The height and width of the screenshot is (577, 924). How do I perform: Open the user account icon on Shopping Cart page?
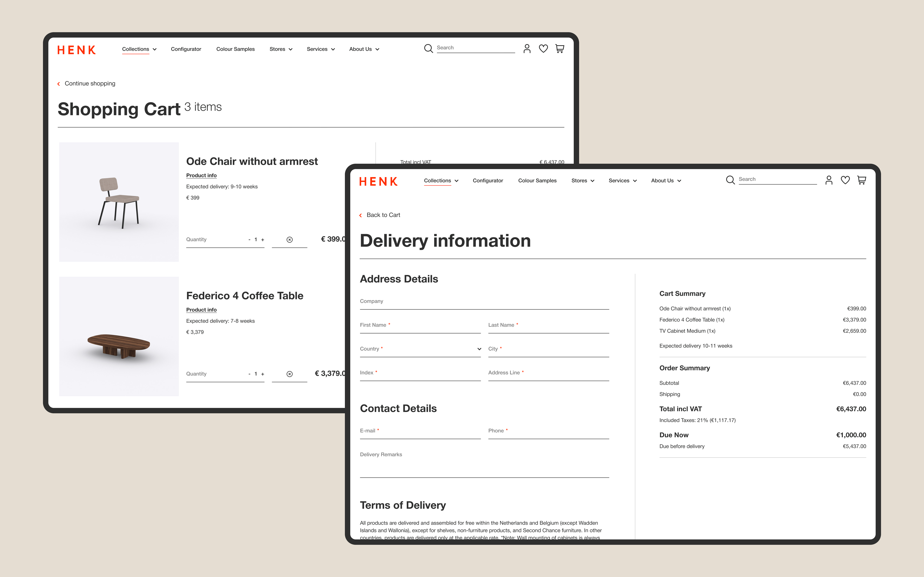(x=527, y=48)
